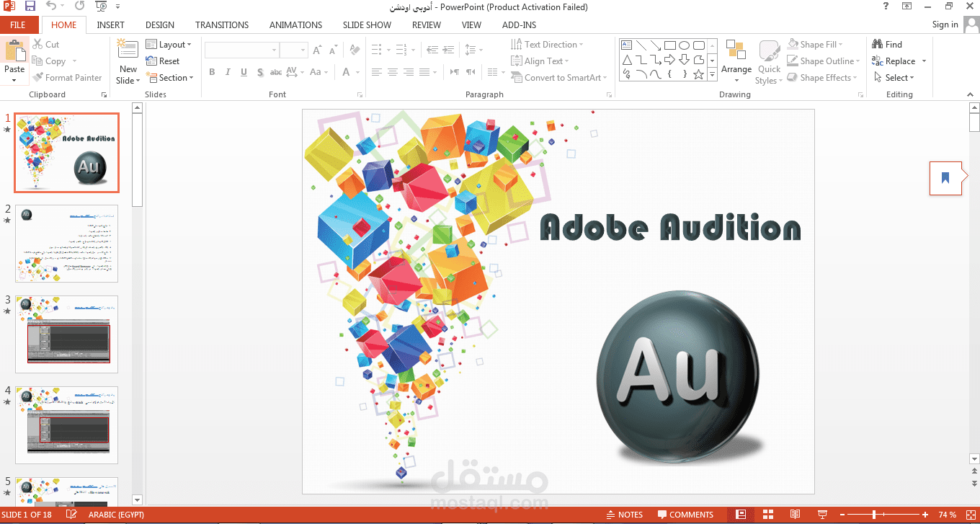The height and width of the screenshot is (524, 980).
Task: Toggle Bold formatting
Action: coord(212,72)
